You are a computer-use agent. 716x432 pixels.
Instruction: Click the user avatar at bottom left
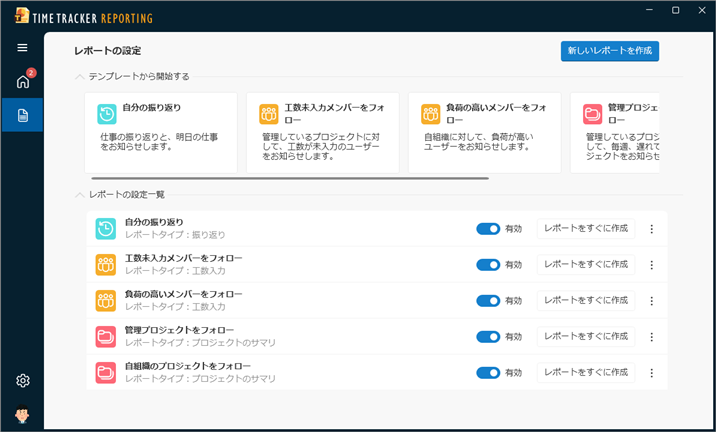click(x=22, y=414)
